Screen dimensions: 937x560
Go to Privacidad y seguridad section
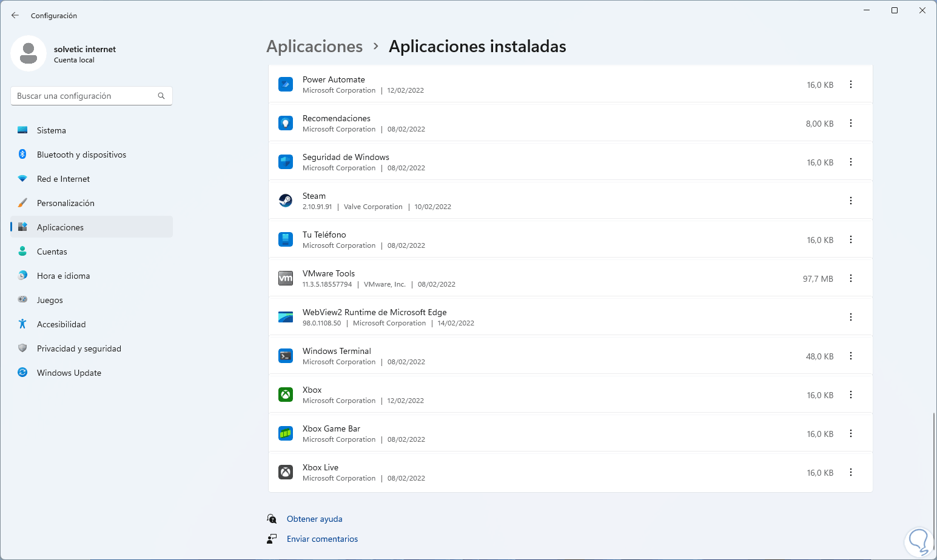79,348
